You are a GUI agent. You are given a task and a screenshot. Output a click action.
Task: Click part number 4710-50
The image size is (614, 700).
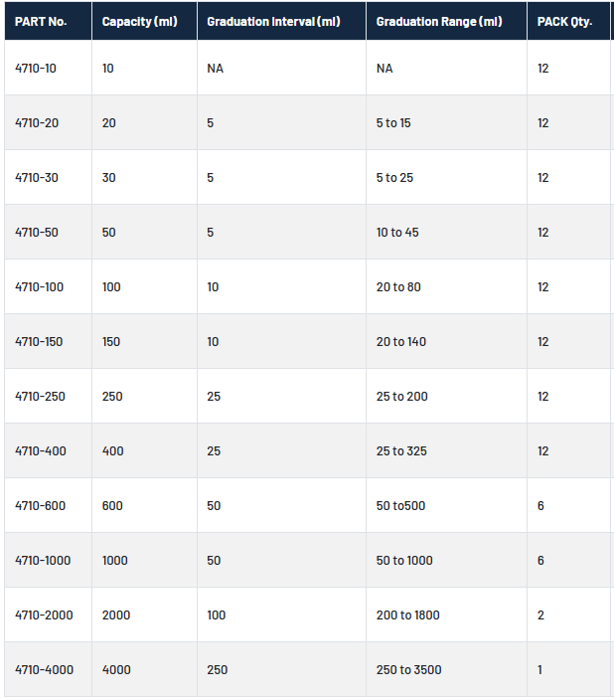(37, 233)
